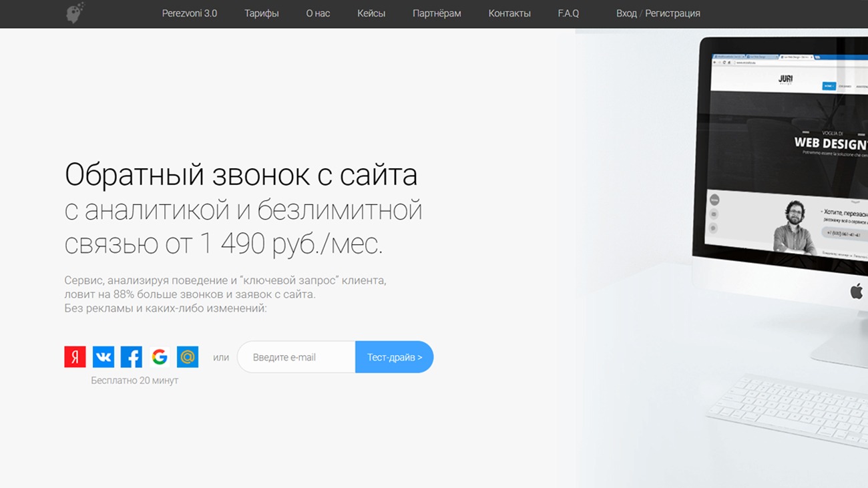Open the Партнёрам page
Image resolution: width=868 pixels, height=488 pixels.
click(x=437, y=13)
